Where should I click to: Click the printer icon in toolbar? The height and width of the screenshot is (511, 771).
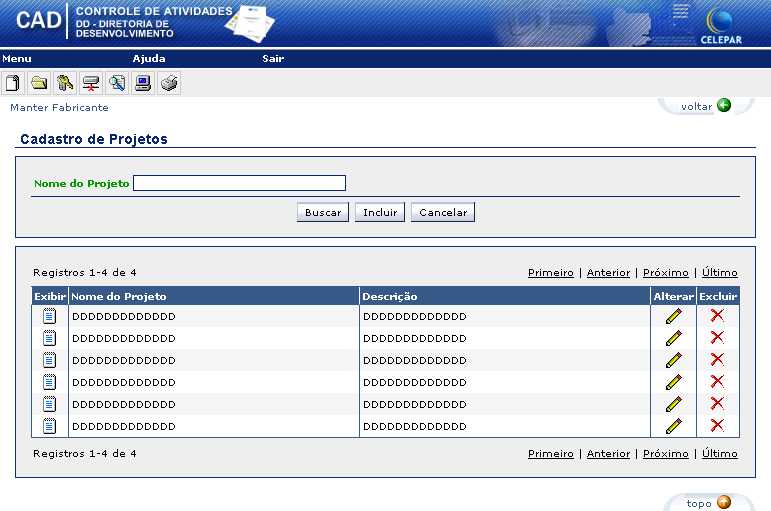pos(170,83)
